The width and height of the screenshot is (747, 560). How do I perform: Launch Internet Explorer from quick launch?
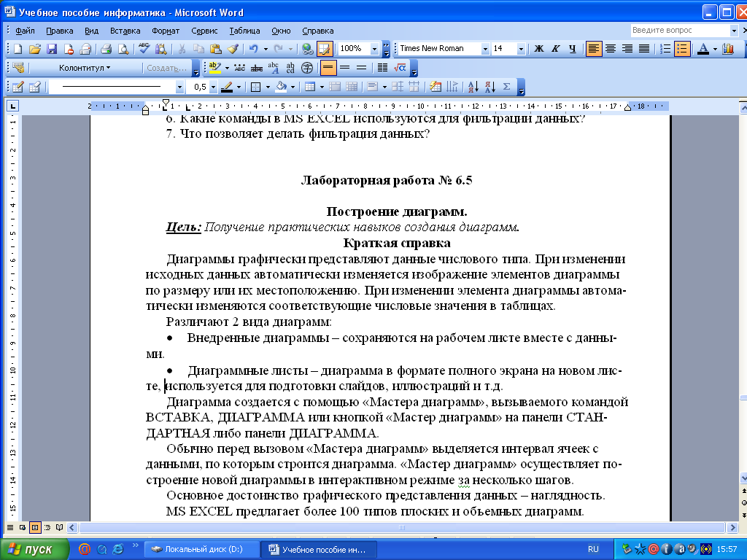(x=117, y=549)
